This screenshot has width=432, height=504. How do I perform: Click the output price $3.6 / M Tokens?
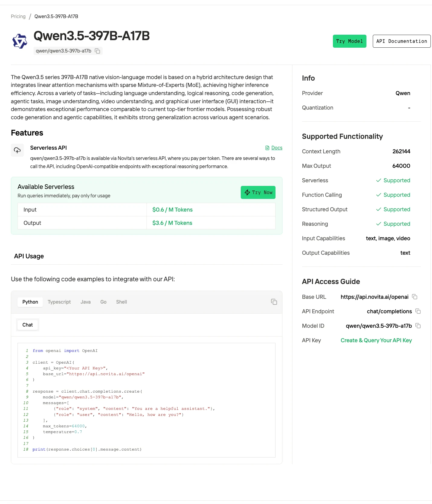172,223
